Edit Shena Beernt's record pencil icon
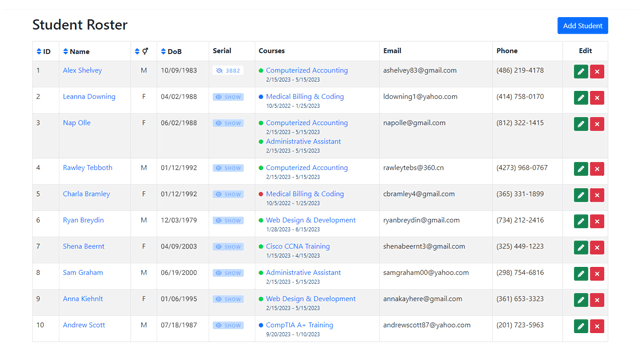Image resolution: width=640 pixels, height=360 pixels. [580, 247]
